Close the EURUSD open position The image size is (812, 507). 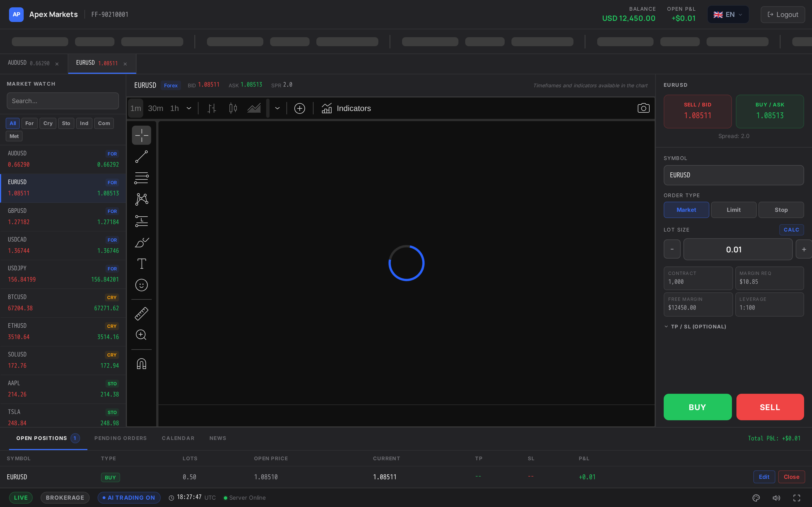click(791, 477)
